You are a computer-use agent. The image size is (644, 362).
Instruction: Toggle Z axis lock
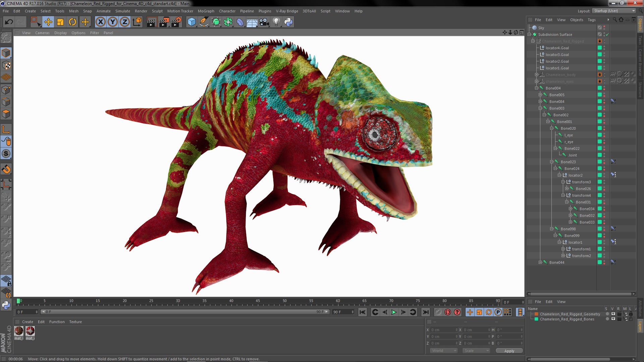click(125, 22)
